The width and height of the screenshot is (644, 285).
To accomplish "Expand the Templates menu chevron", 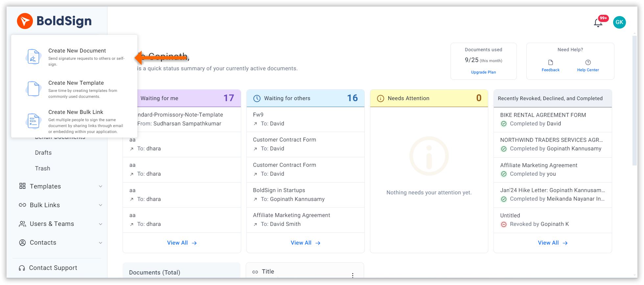I will 101,186.
